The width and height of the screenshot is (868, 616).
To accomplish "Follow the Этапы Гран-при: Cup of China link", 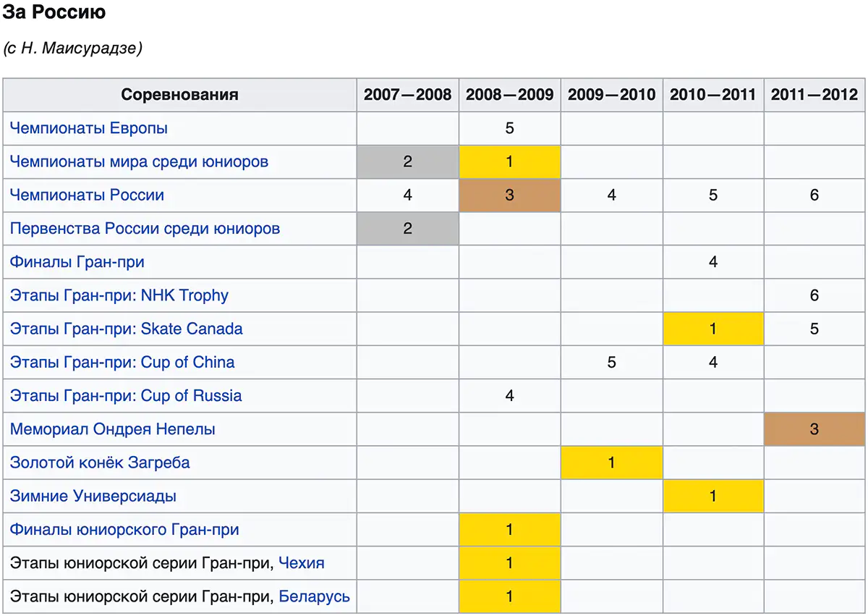I will pos(122,363).
